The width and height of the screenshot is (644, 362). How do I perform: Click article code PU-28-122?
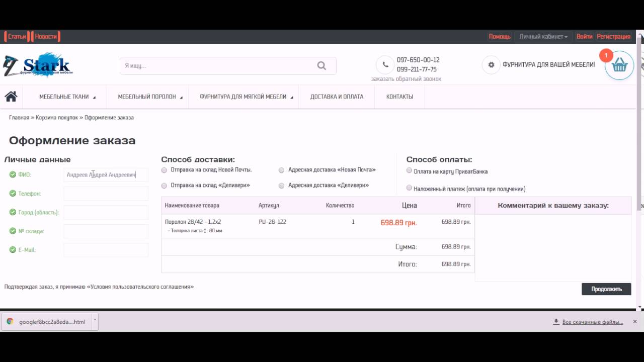point(272,222)
